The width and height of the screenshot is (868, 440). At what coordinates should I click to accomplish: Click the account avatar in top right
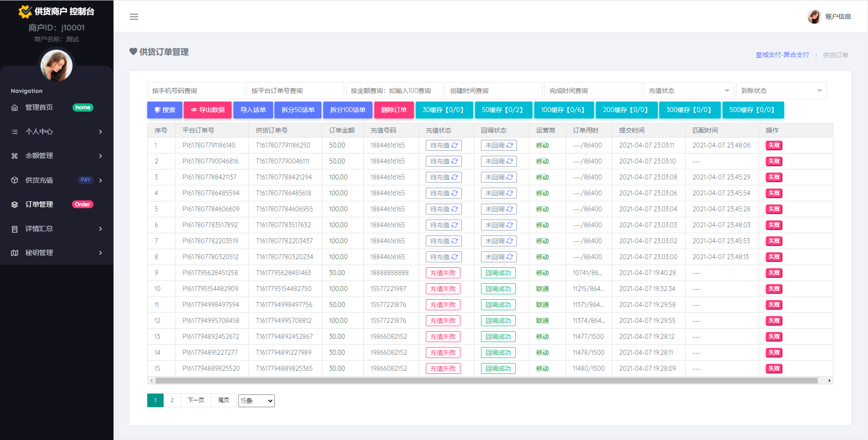pos(814,17)
